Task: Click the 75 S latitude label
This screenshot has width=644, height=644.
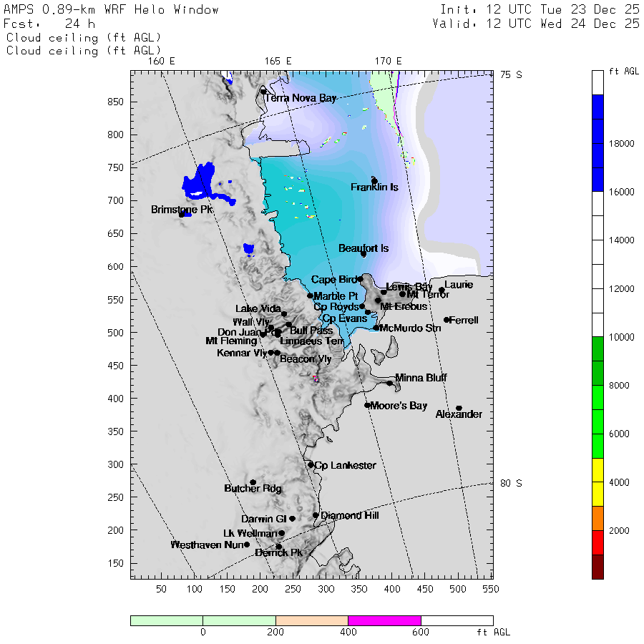Action: 511,74
